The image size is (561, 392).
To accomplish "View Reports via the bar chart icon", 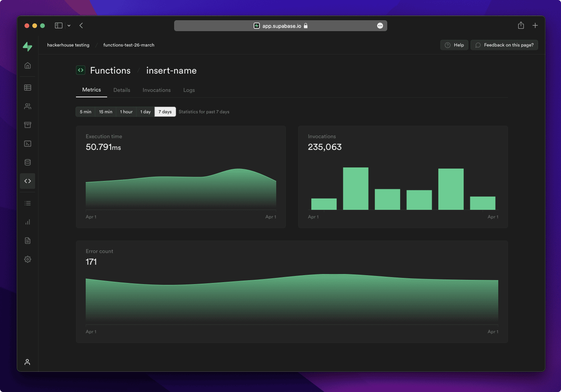I will click(x=27, y=221).
